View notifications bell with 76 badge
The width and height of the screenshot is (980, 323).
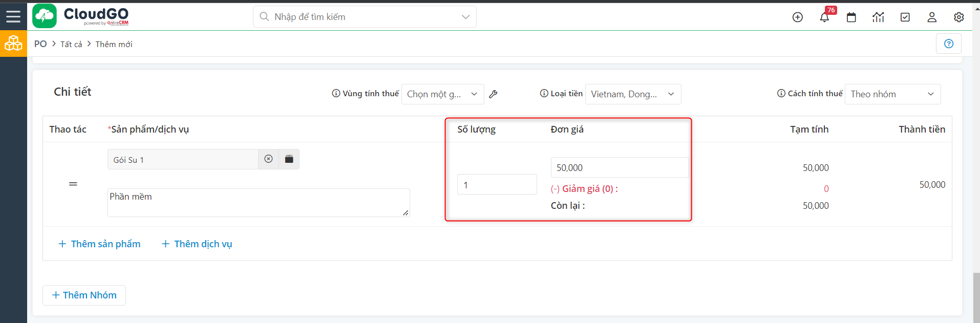tap(825, 17)
